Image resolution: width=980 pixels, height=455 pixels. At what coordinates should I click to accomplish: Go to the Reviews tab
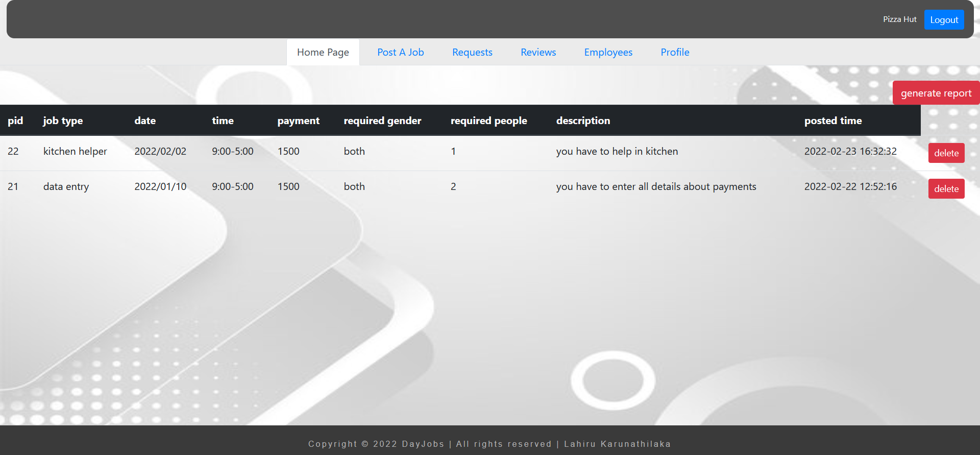[538, 52]
